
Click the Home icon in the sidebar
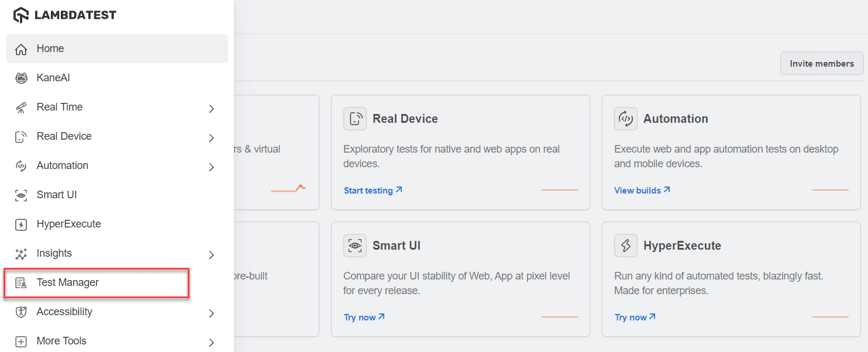20,48
